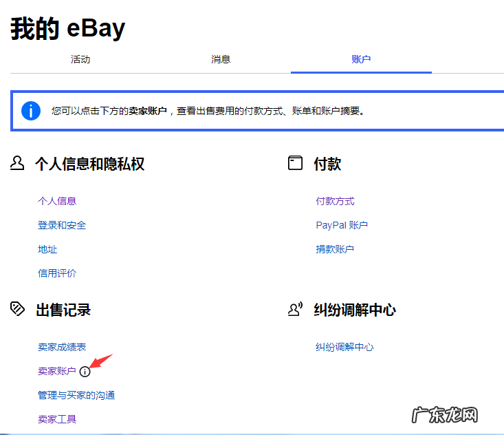This screenshot has height=435, width=504.
Task: Open the 地址 link
Action: click(x=47, y=249)
